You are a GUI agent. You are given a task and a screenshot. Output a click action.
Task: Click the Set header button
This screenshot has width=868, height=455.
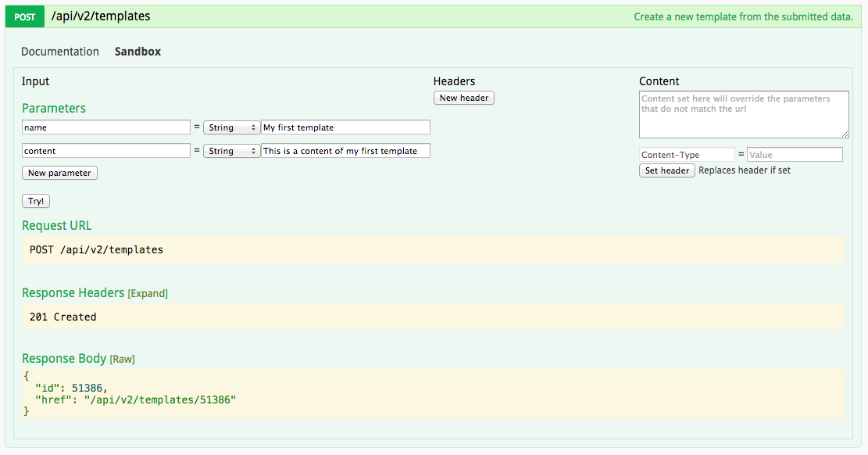[667, 170]
